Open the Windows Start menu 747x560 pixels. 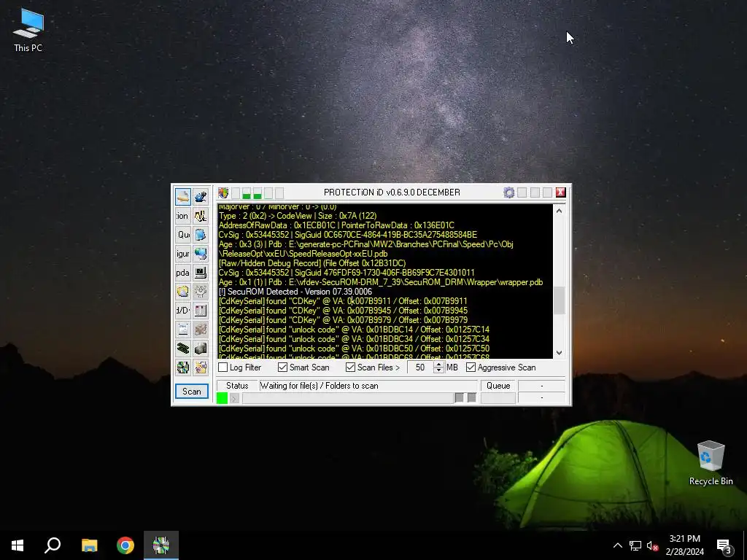click(18, 545)
